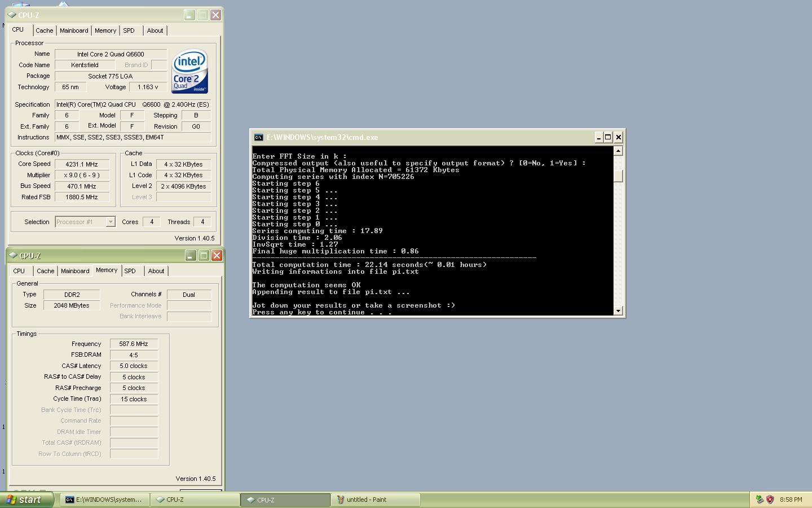Click the Bus Speed value 470.1 MHz
This screenshot has width=812, height=508.
82,186
